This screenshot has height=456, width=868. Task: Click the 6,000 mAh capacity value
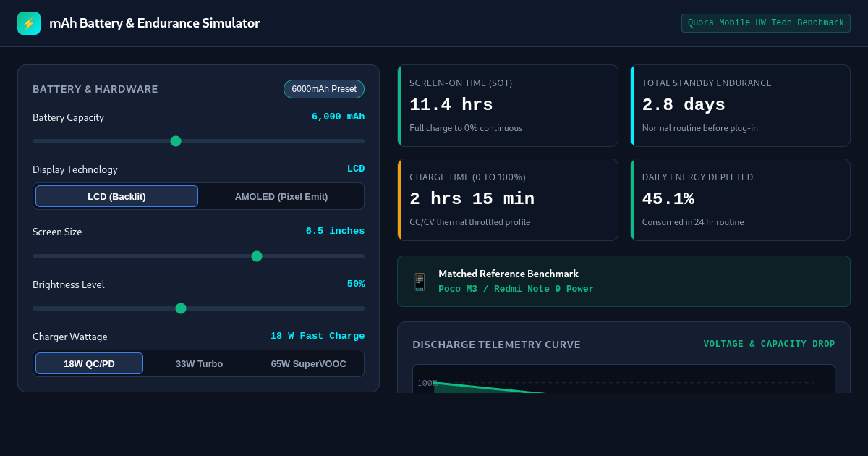tap(338, 117)
